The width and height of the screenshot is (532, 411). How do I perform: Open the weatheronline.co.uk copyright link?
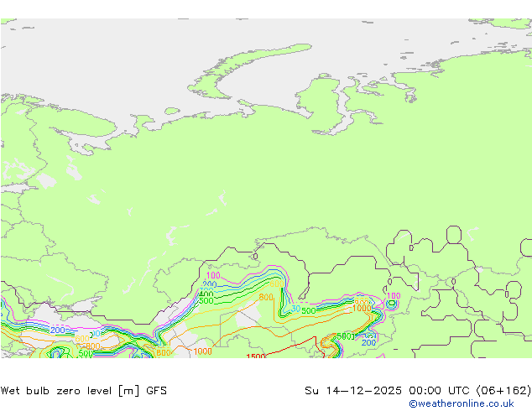(x=461, y=403)
